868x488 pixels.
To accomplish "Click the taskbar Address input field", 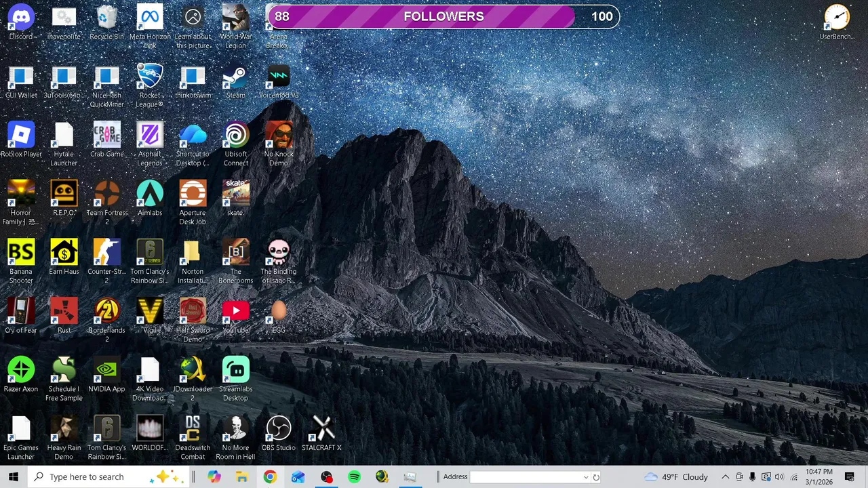I will [526, 477].
